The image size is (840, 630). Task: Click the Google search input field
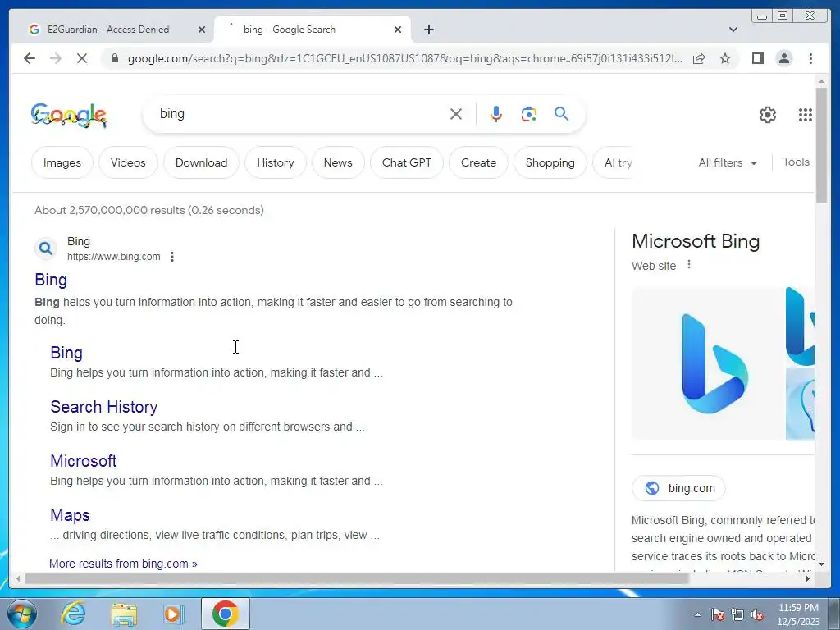point(300,113)
